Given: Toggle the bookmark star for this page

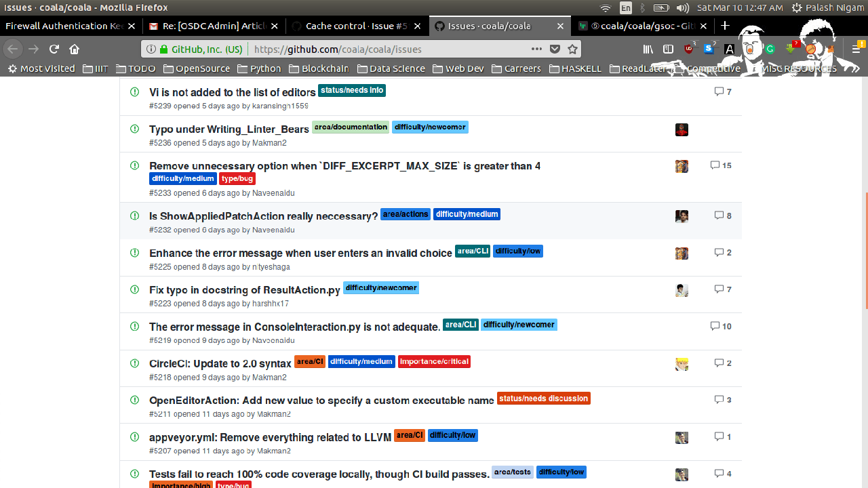Looking at the screenshot, I should (572, 49).
